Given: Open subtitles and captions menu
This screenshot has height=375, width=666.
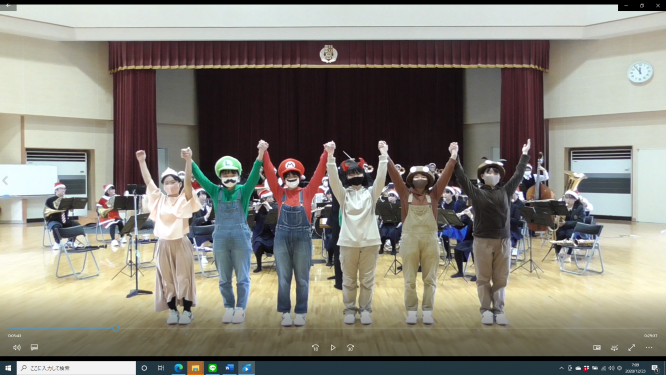Looking at the screenshot, I should click(34, 347).
